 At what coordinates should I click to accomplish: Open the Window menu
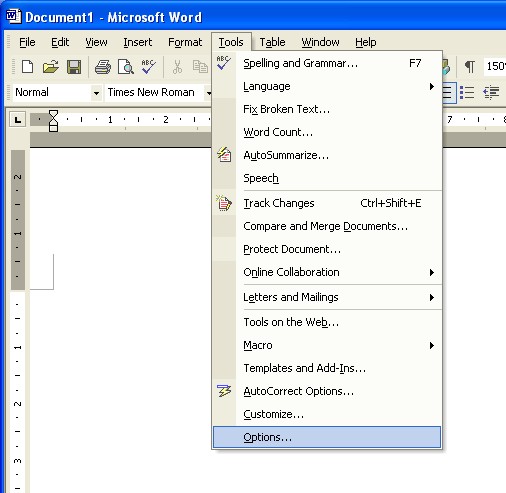[x=320, y=42]
